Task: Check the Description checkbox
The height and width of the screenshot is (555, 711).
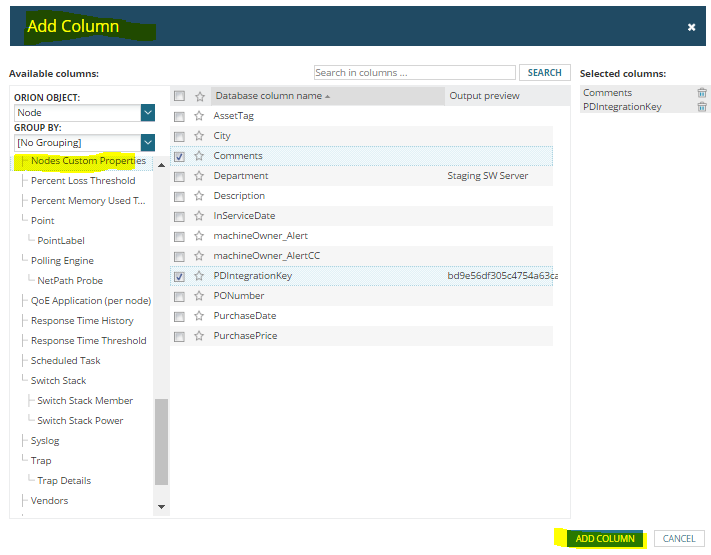Action: (x=180, y=196)
